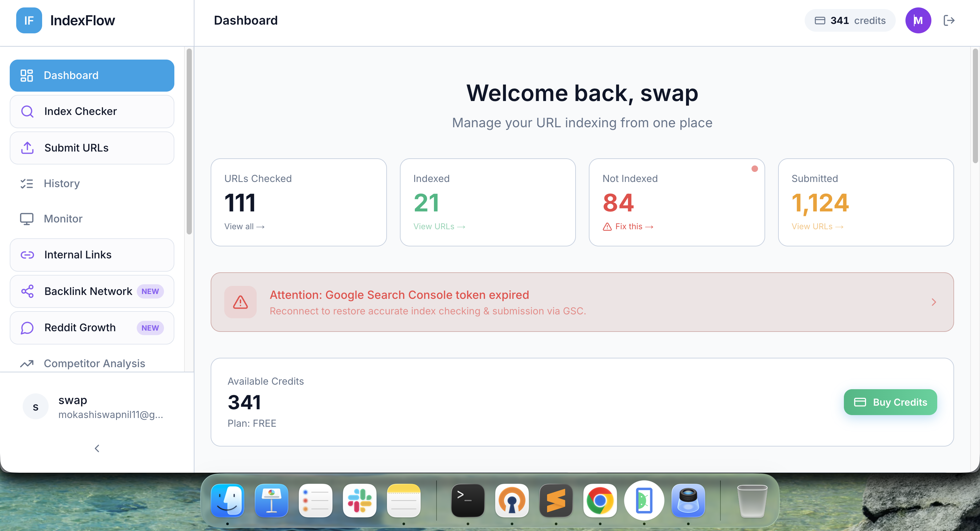Viewport: 980px width, 531px height.
Task: Click the sidebar vertical scrollbar
Action: (x=189, y=141)
